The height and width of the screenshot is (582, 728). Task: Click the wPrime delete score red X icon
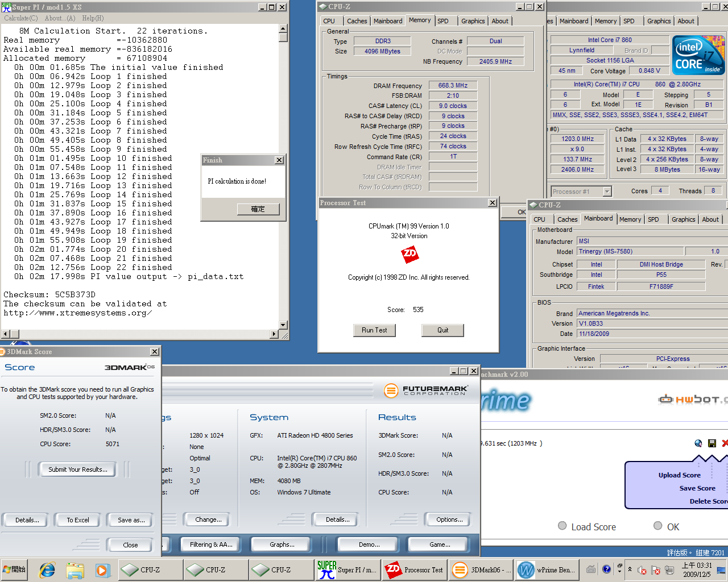pyautogui.click(x=725, y=443)
